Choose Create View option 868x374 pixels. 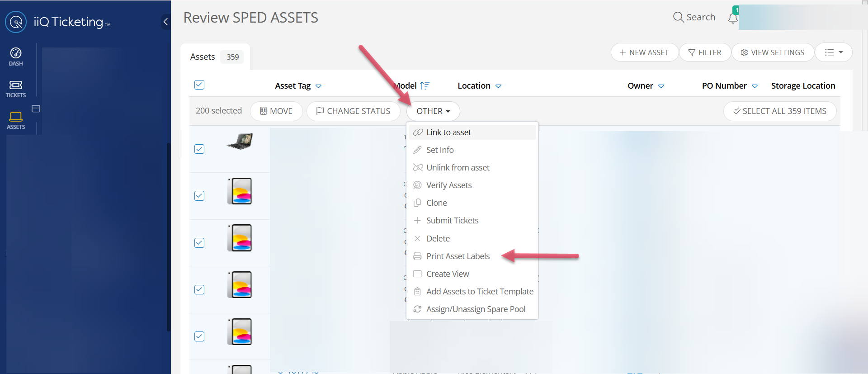pyautogui.click(x=472, y=274)
